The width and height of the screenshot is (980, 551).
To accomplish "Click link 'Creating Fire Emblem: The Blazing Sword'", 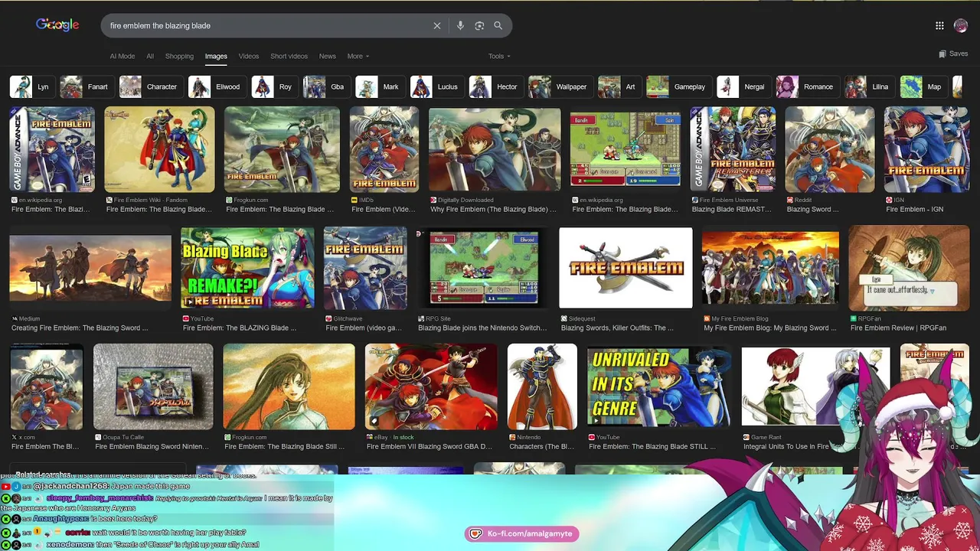I will point(80,328).
